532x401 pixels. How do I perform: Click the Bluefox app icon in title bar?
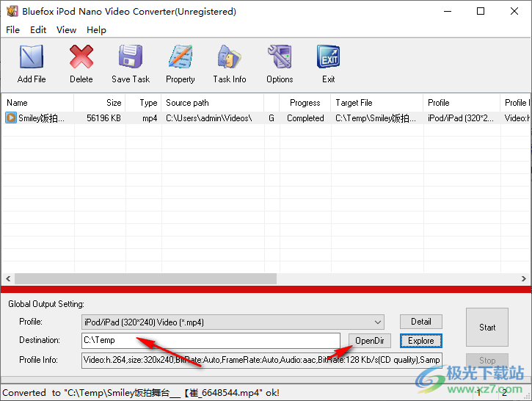[12, 11]
